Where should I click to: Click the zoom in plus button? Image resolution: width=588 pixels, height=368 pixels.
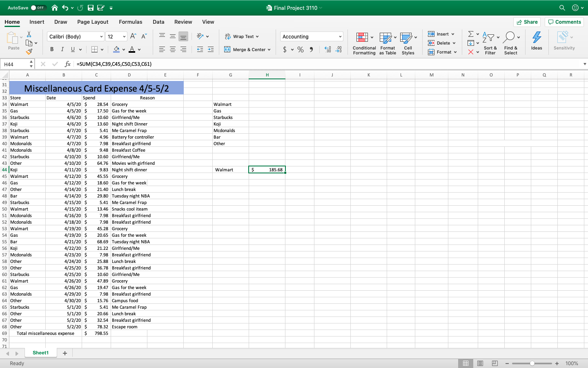[x=557, y=364]
